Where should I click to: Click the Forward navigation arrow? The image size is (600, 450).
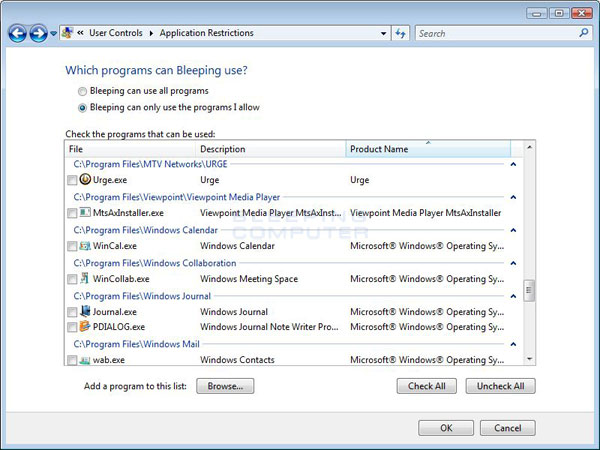[38, 33]
